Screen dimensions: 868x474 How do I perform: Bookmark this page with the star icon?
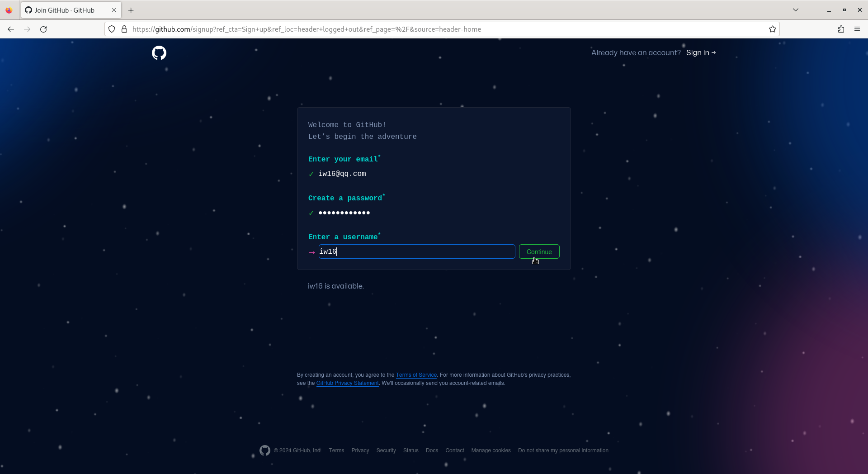(x=773, y=29)
